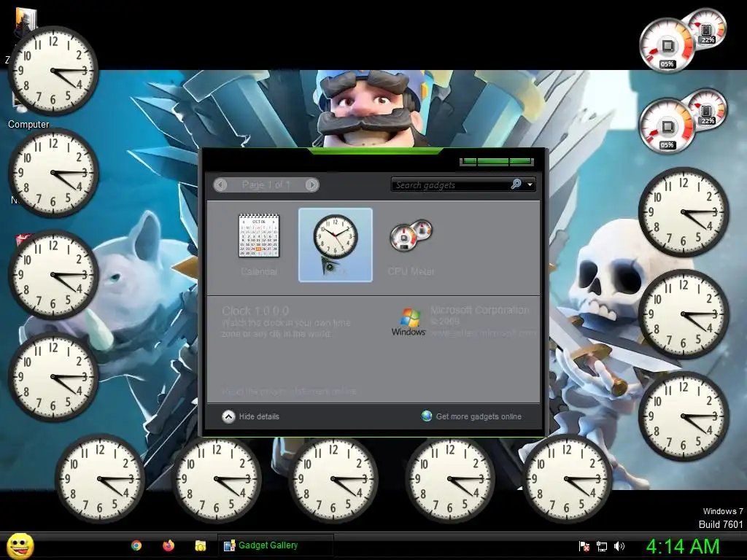This screenshot has height=560, width=747.
Task: Open the Start menu smiley button
Action: coord(20,546)
